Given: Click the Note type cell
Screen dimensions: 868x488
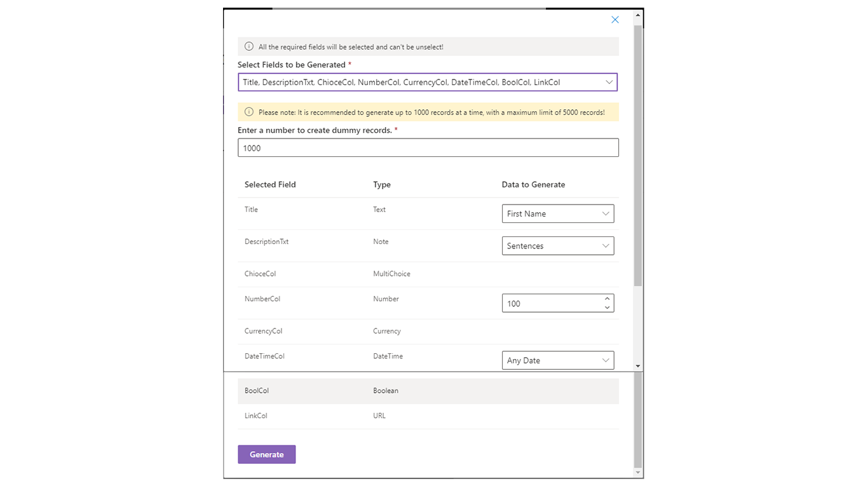Looking at the screenshot, I should [381, 241].
